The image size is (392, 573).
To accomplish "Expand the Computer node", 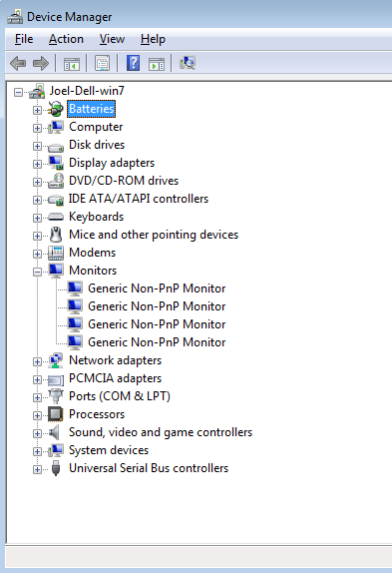I will (x=37, y=128).
